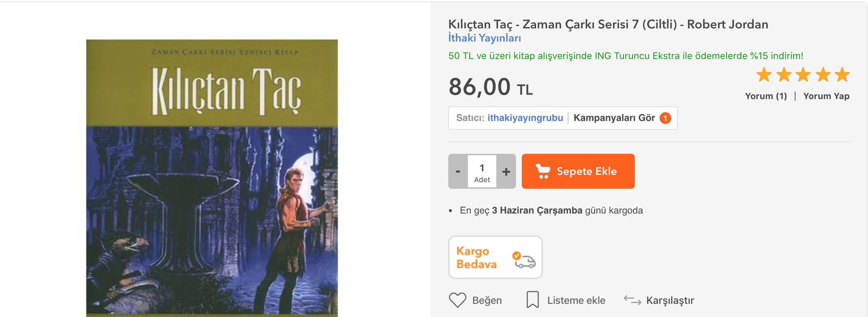868x317 pixels.
Task: Click the first rating star
Action: tap(764, 75)
